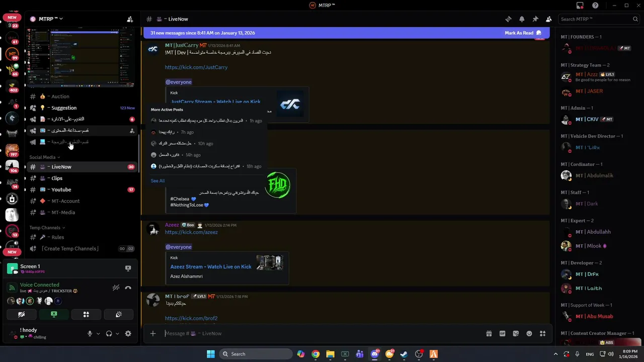644x362 pixels.
Task: Click See All in More Active Posts
Action: [157, 181]
